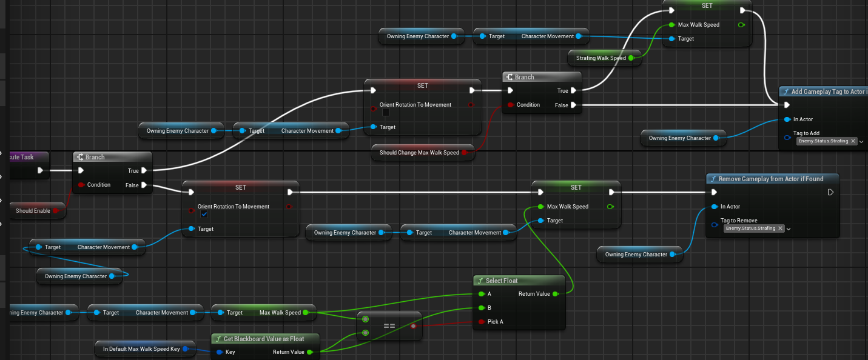This screenshot has width=868, height=360.
Task: Clear the Enemy.Status.Strafing tag in Tag to Remove
Action: click(x=780, y=228)
